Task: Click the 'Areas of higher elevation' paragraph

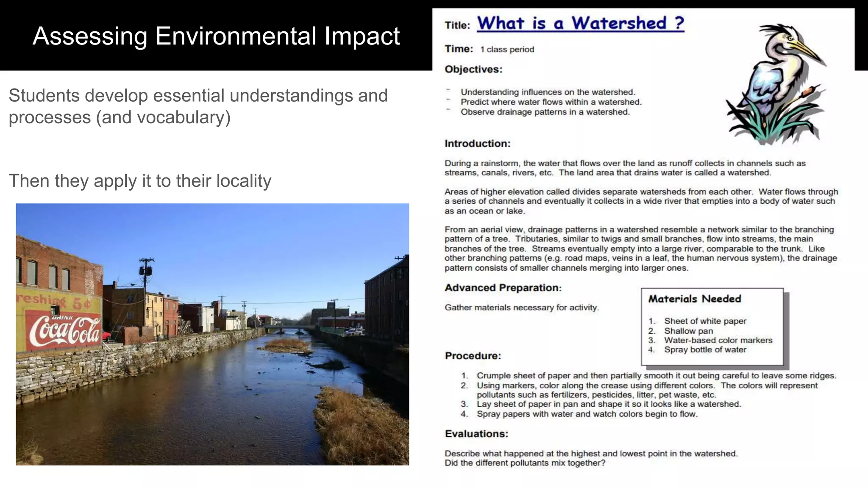Action: coord(641,201)
